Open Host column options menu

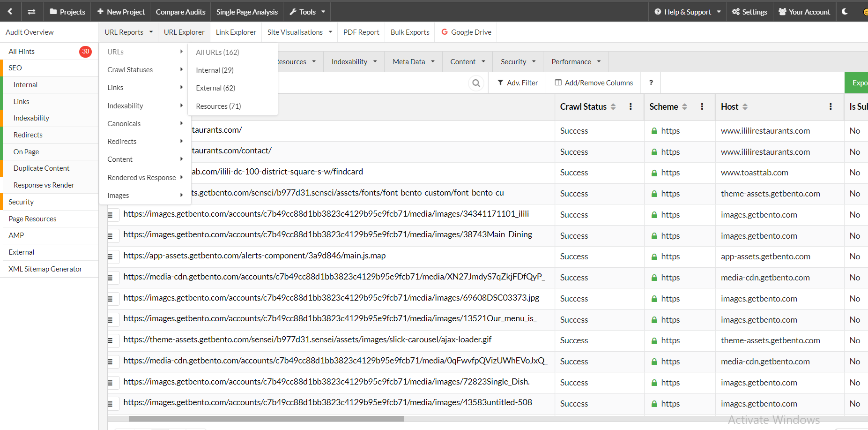pyautogui.click(x=831, y=107)
